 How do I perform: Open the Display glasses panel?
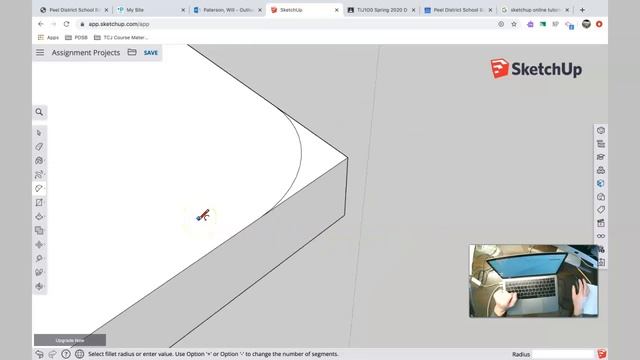[600, 236]
